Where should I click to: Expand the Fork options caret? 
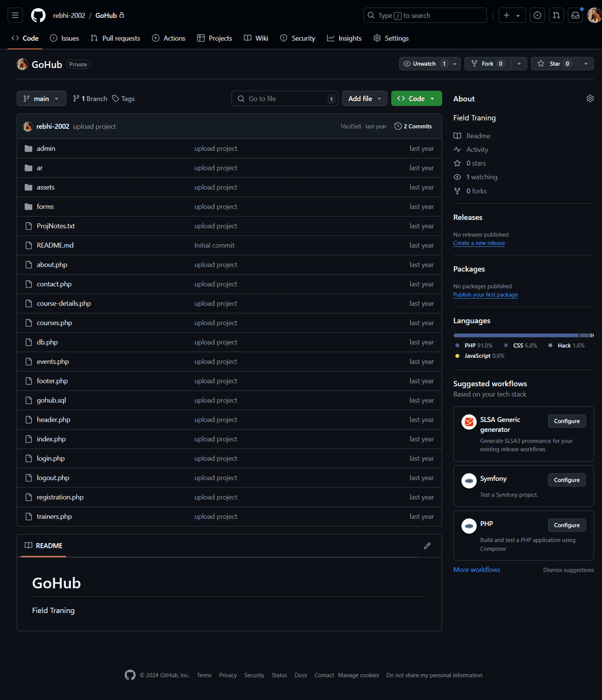(519, 64)
